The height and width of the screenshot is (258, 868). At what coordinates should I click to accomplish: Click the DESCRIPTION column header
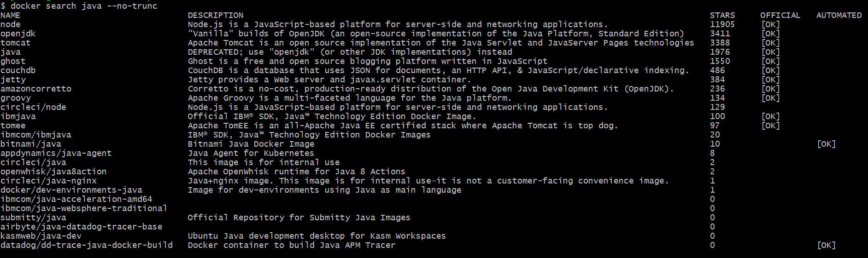pyautogui.click(x=215, y=15)
